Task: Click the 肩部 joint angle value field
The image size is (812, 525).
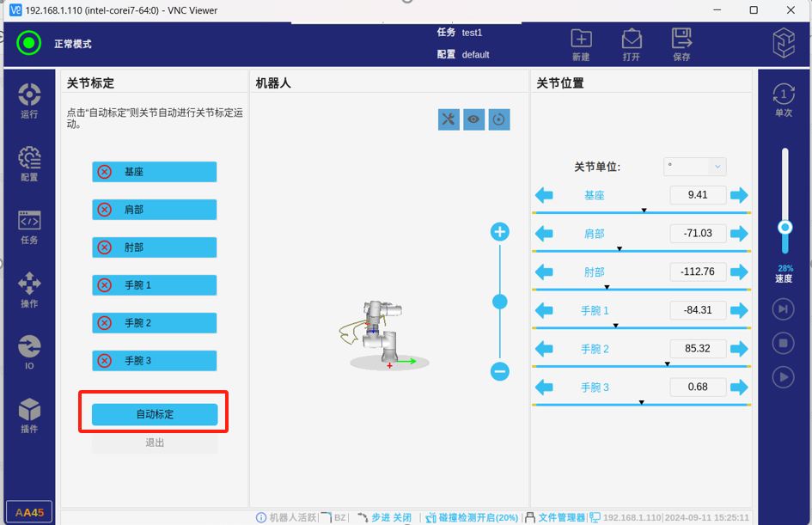Action: 698,233
